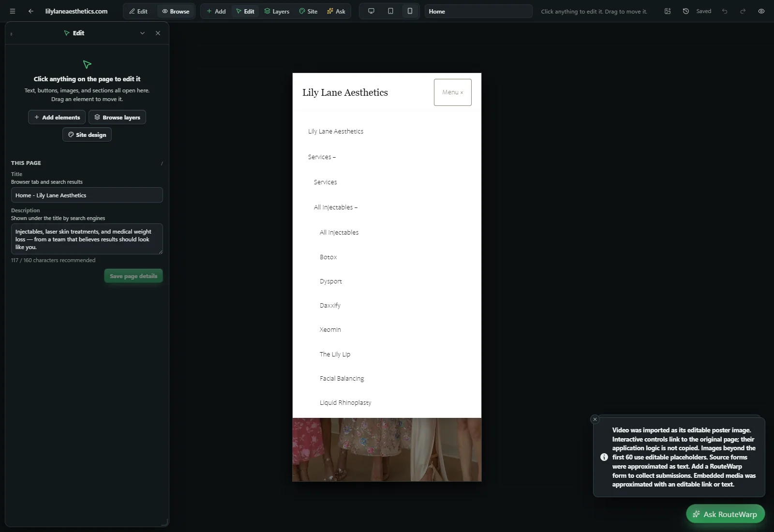
Task: Click the Saved status text
Action: 704,11
